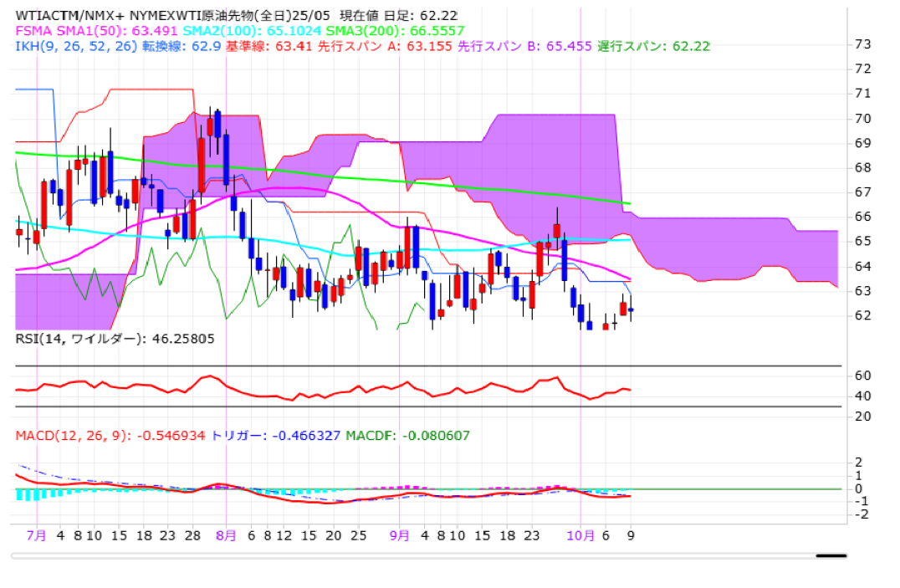The height and width of the screenshot is (588, 900).
Task: Select the 8月 month marker on the date axis
Action: click(226, 534)
